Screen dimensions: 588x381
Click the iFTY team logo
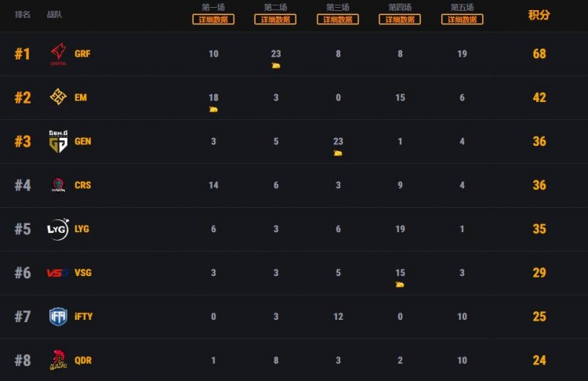click(x=58, y=317)
